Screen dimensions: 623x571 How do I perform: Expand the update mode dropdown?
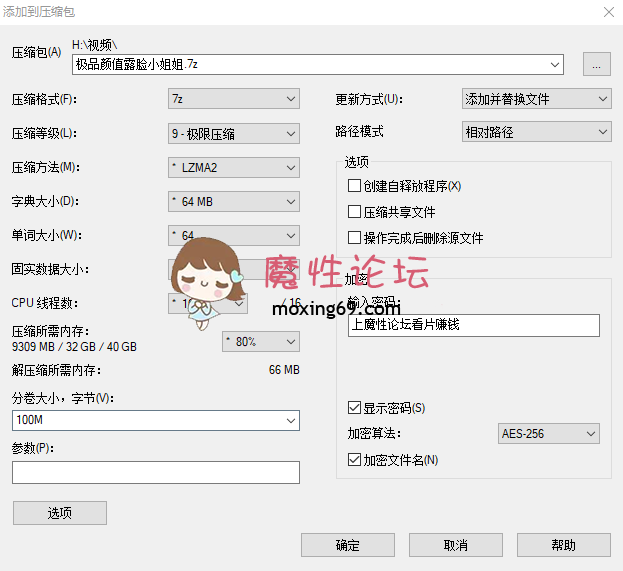536,99
